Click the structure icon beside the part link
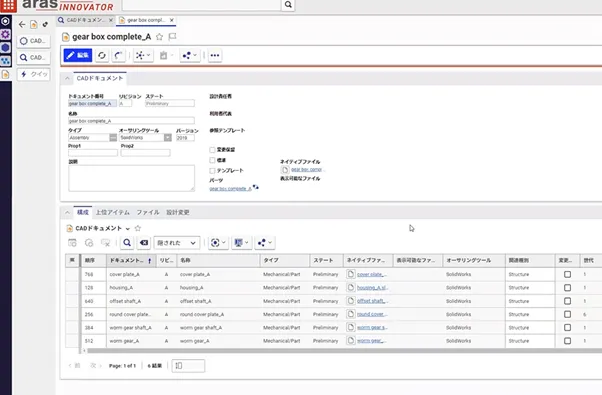Image resolution: width=602 pixels, height=395 pixels. (256, 187)
